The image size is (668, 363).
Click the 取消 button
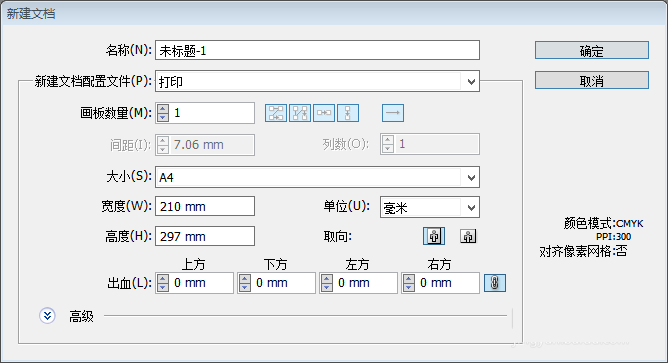pos(592,80)
